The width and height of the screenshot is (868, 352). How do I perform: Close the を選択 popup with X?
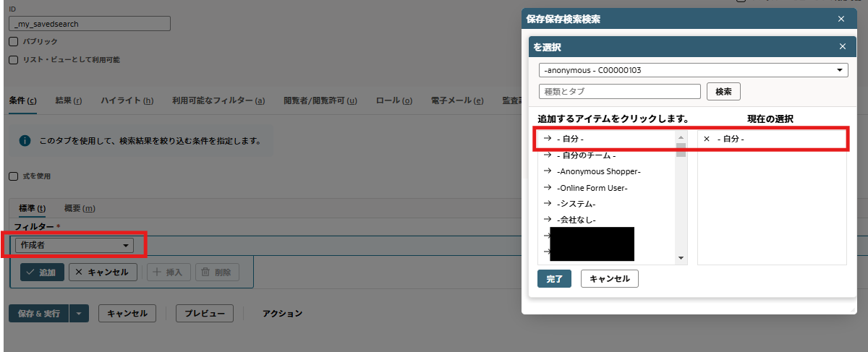(843, 46)
